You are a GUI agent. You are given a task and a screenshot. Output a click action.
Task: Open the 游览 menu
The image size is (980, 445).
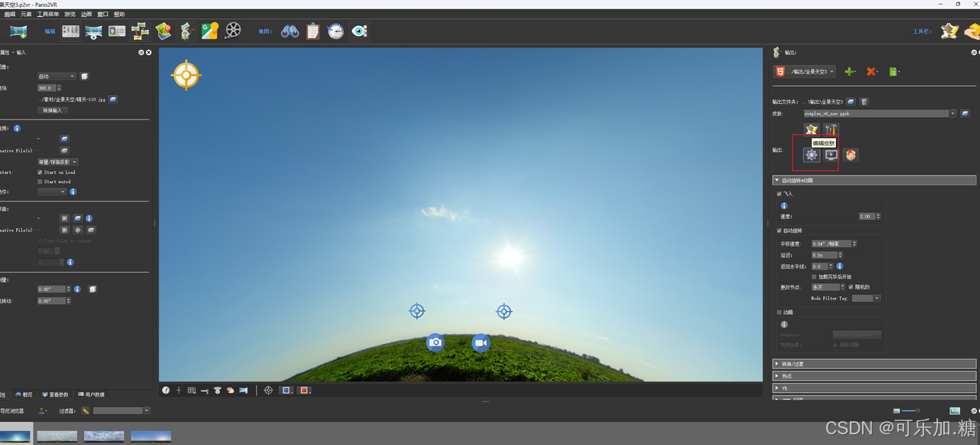pyautogui.click(x=70, y=15)
